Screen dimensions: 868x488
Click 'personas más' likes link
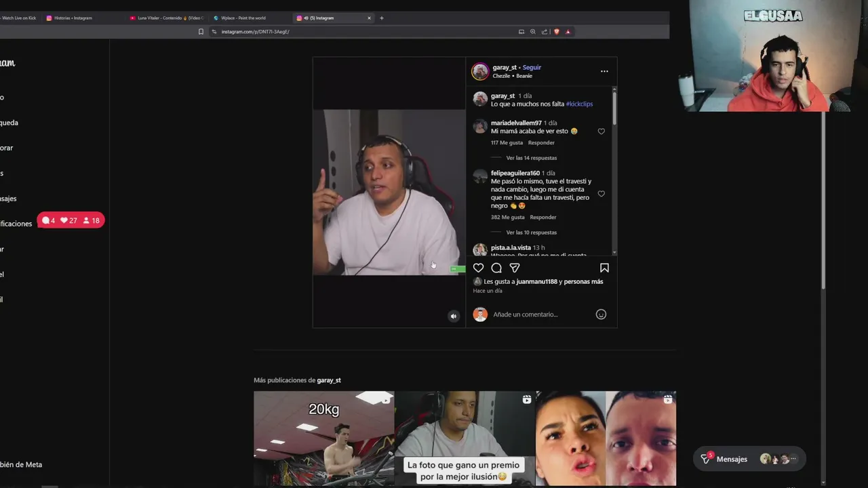(x=583, y=282)
